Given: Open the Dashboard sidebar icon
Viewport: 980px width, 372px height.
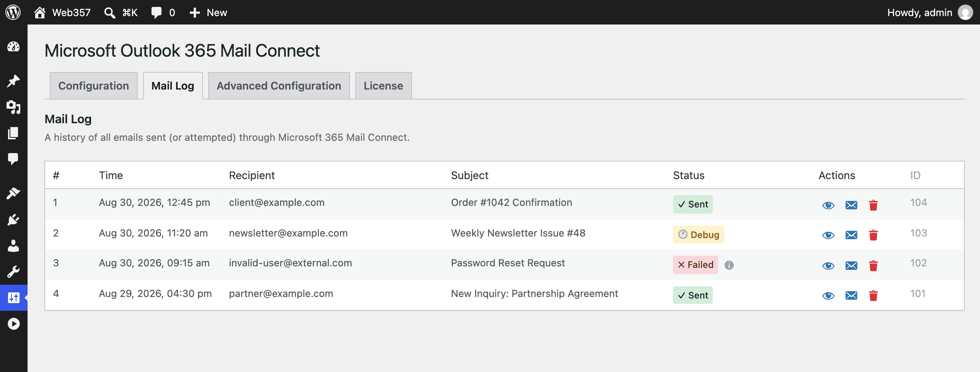Looking at the screenshot, I should click(13, 47).
